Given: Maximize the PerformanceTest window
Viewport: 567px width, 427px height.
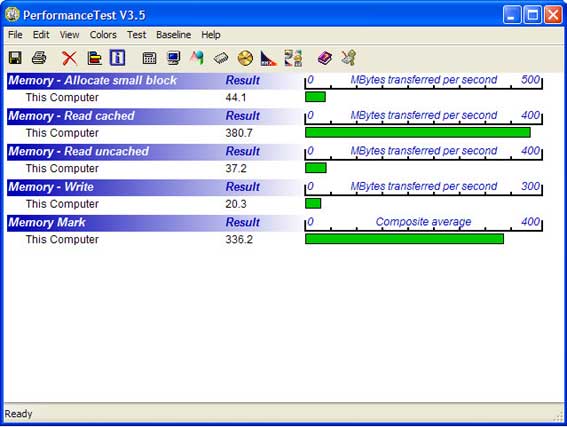Looking at the screenshot, I should 533,15.
